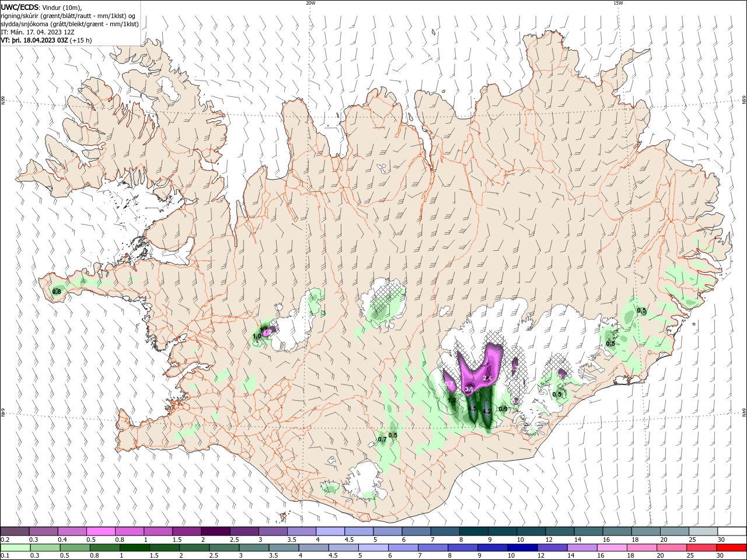747x560 pixels.
Task: Click the 'IT: Mán. 17. 04. 2023 12Z' line
Action: (36, 32)
